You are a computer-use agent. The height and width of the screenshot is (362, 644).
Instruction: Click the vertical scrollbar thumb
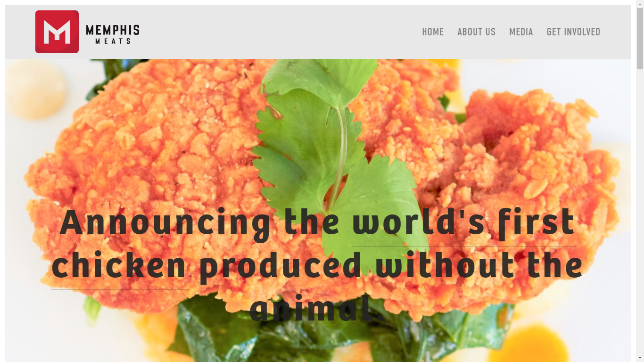coord(640,39)
